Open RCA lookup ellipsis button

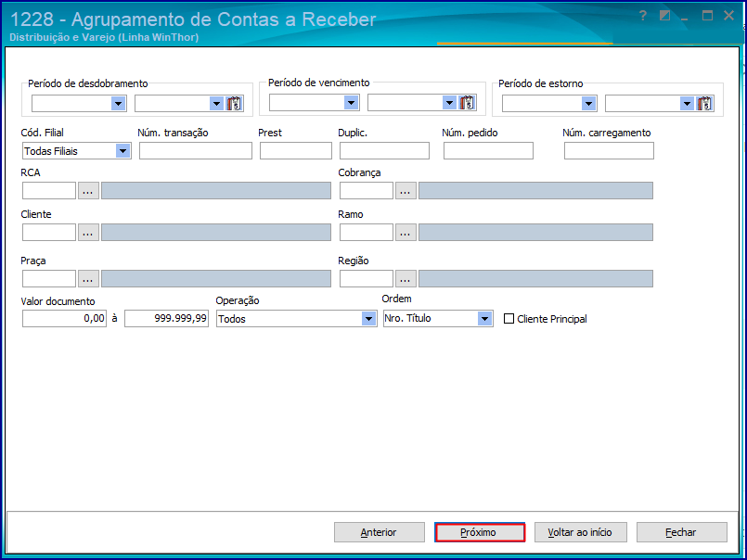pos(88,191)
